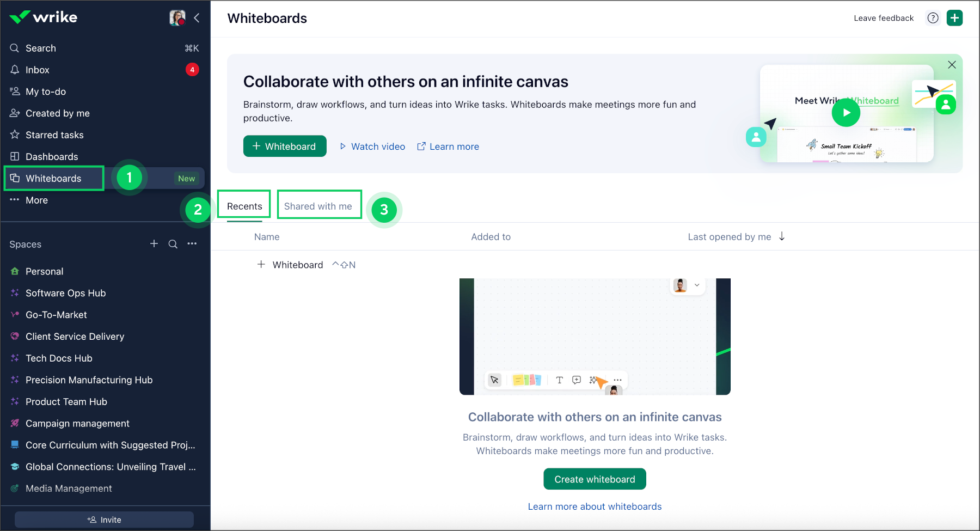This screenshot has height=531, width=980.
Task: Sort by Last opened by me
Action: pos(736,237)
